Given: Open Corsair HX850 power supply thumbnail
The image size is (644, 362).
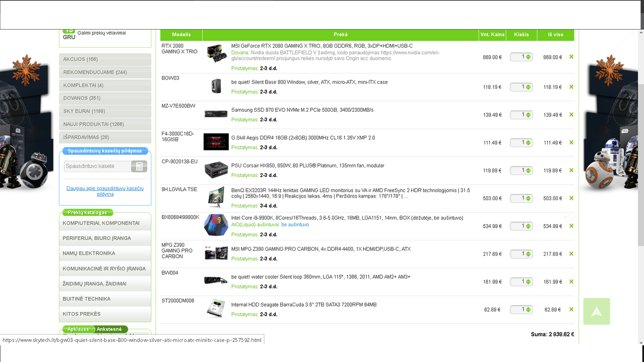Looking at the screenshot, I should (216, 170).
